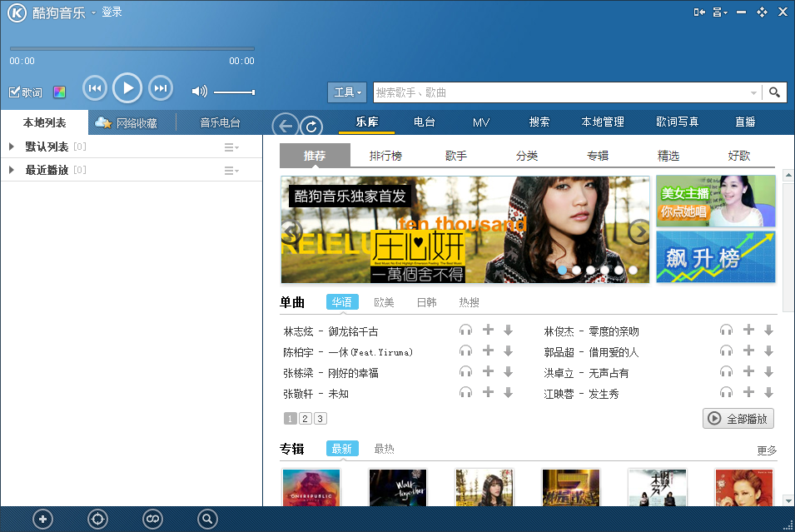Select the 排行榜 sub-tab
Image resolution: width=795 pixels, height=532 pixels.
[385, 156]
